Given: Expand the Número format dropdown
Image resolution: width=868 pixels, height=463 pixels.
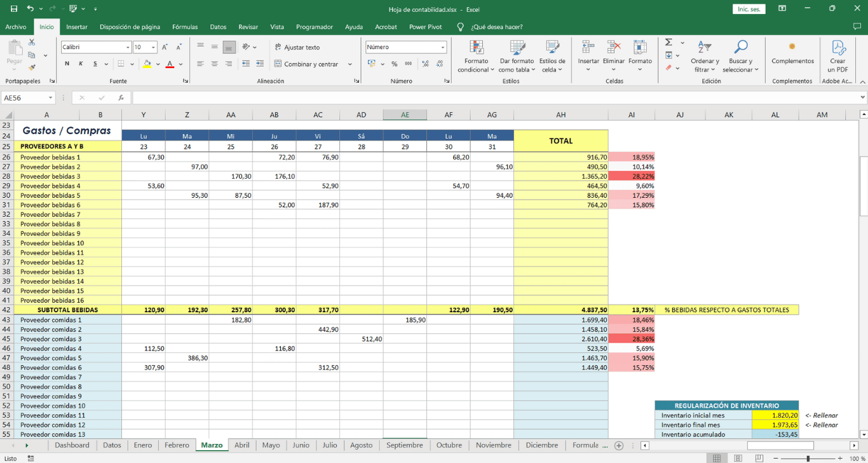Looking at the screenshot, I should coord(443,48).
